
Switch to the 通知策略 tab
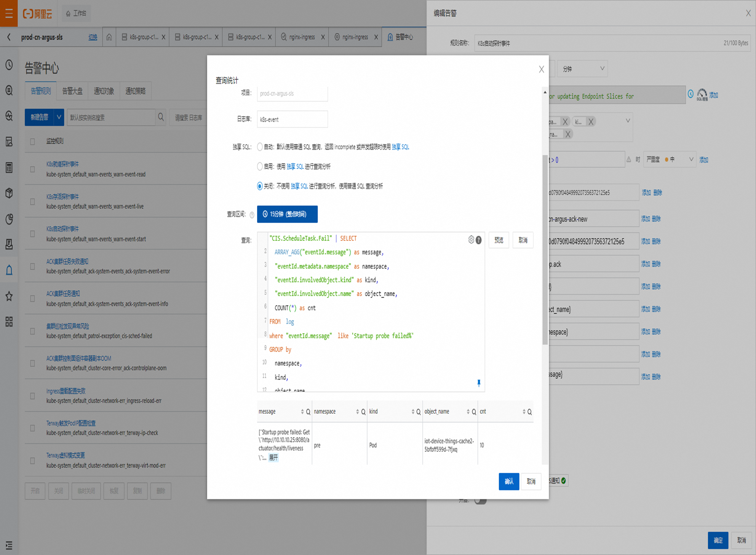coord(135,91)
